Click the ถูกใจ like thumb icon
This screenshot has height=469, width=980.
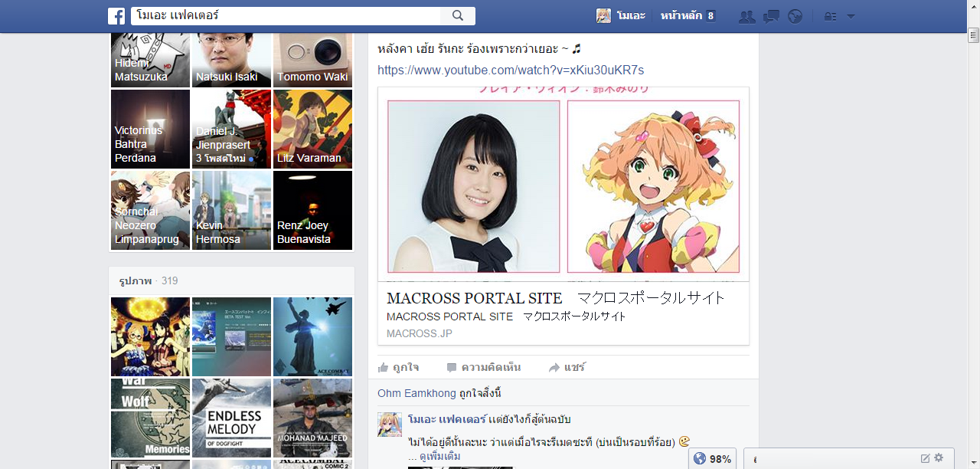pyautogui.click(x=384, y=368)
